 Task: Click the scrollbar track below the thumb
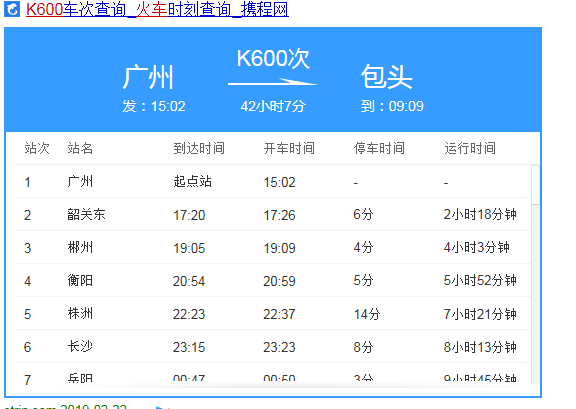click(535, 294)
